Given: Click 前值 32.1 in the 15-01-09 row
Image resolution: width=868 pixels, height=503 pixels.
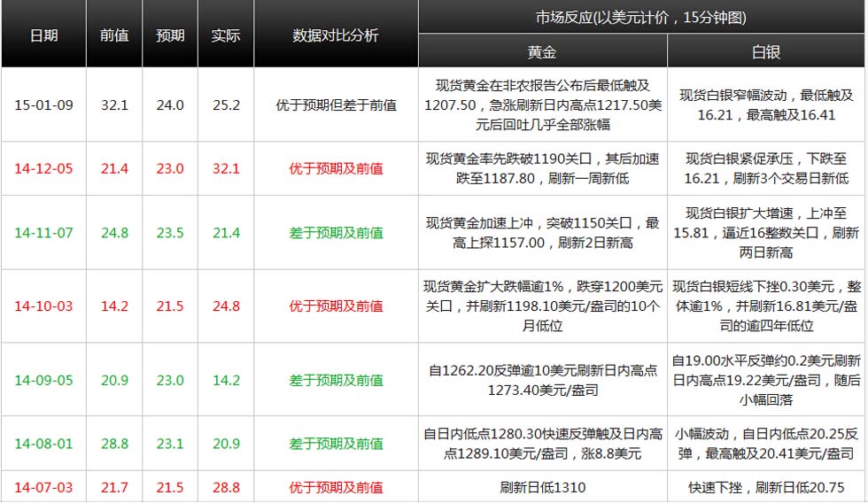Looking at the screenshot, I should point(114,105).
